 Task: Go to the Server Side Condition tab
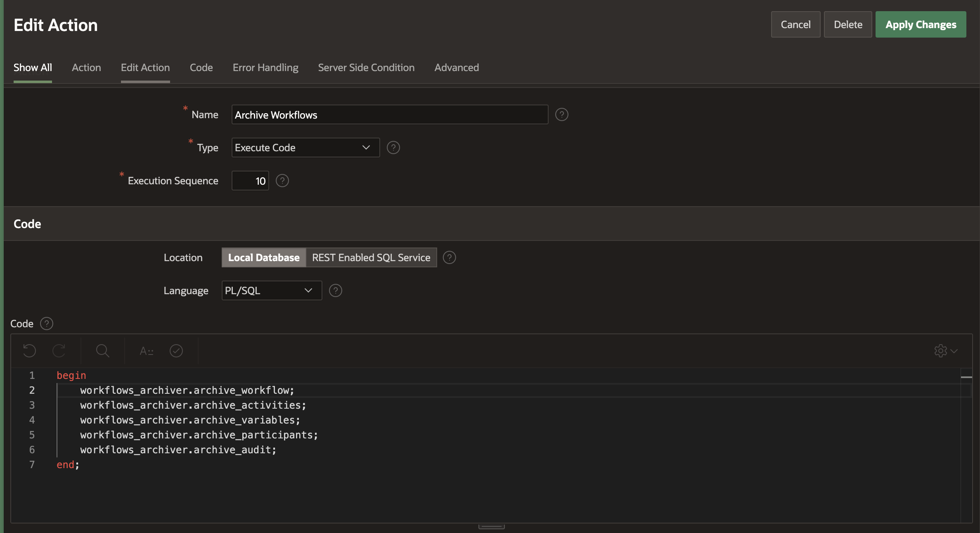[x=366, y=67]
